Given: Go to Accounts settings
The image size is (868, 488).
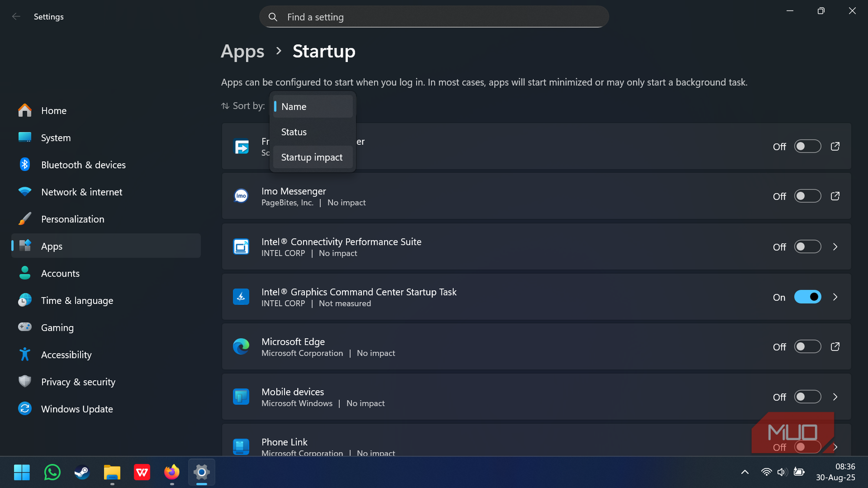Looking at the screenshot, I should tap(60, 273).
